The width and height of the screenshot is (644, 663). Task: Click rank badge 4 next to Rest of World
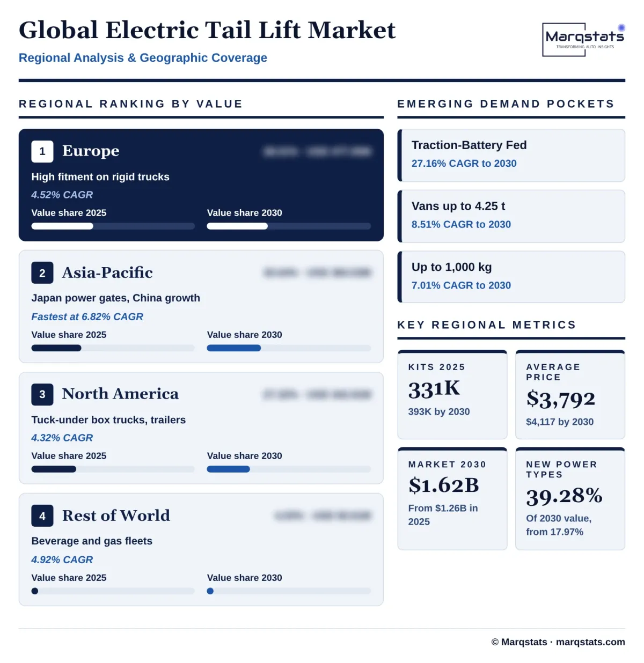[42, 516]
